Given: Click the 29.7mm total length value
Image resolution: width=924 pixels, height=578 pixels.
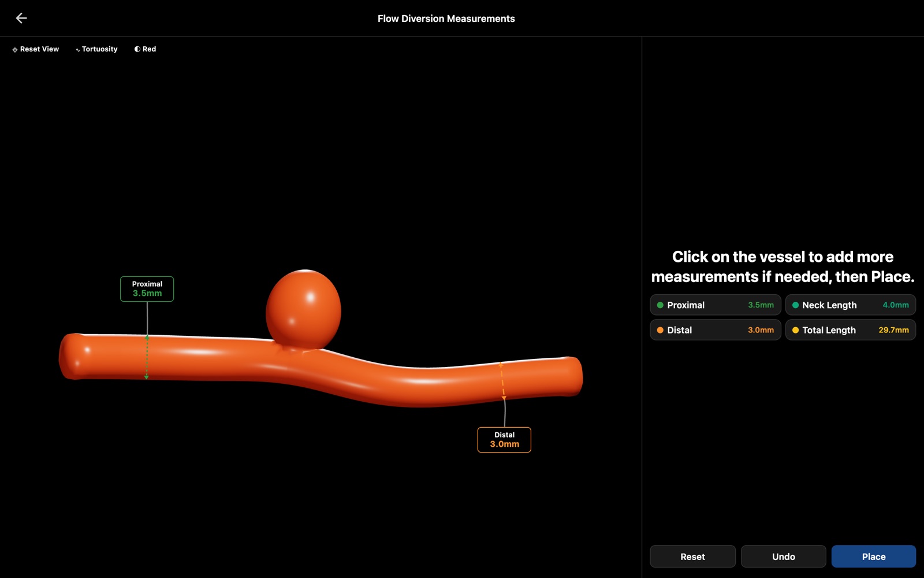Looking at the screenshot, I should click(893, 330).
